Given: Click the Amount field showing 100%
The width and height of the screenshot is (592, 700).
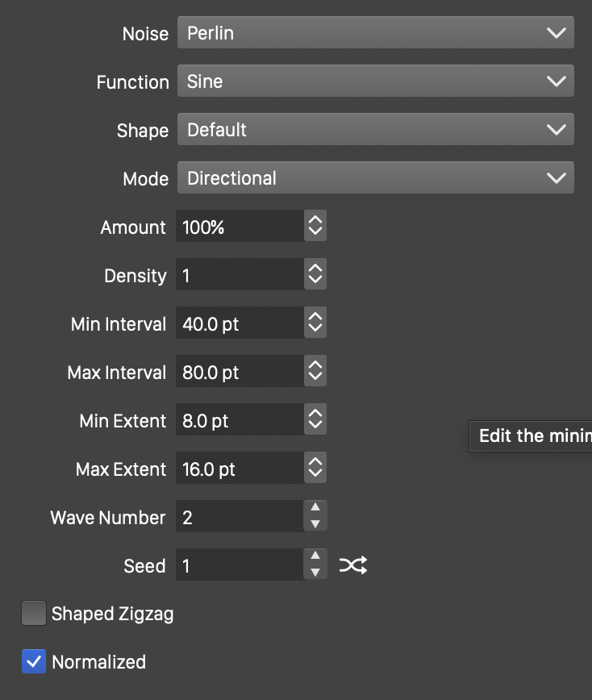Looking at the screenshot, I should (240, 227).
